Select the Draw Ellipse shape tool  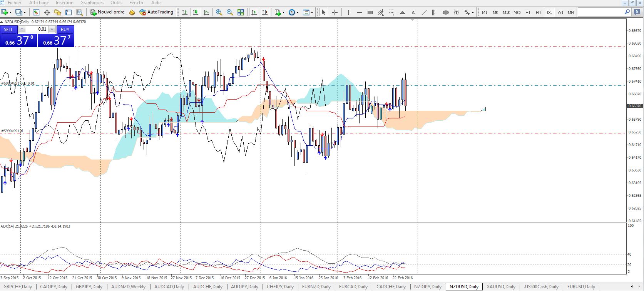(x=445, y=12)
